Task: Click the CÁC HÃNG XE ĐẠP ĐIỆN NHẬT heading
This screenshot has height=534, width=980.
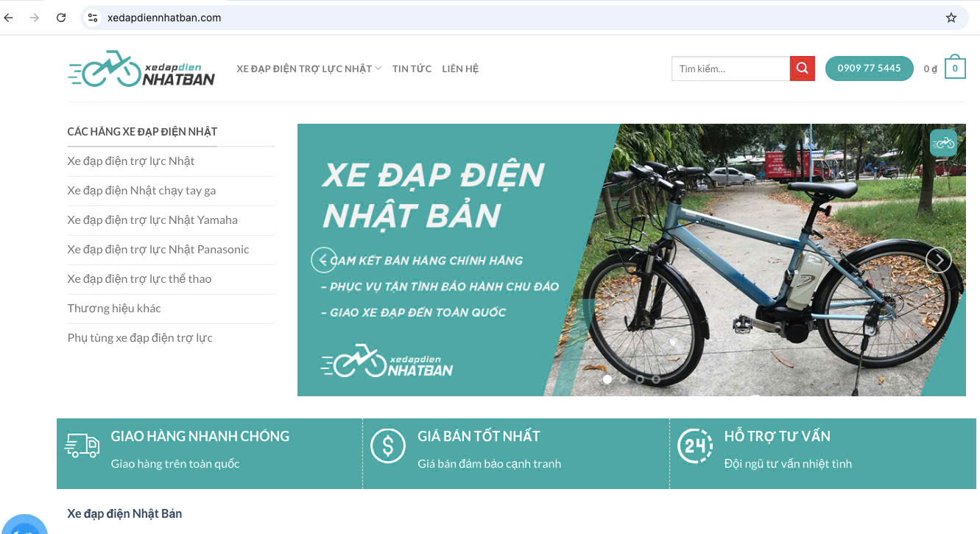Action: (x=142, y=132)
